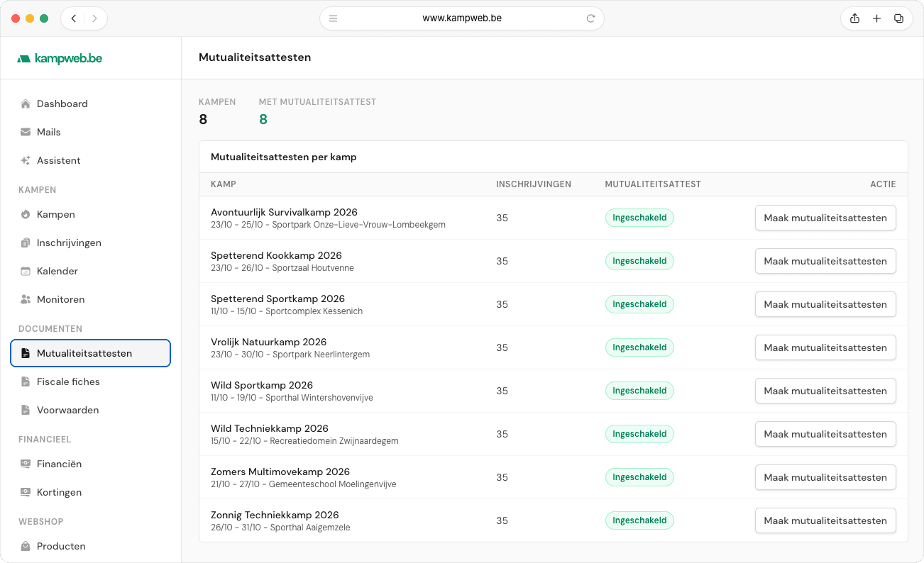Open the Voorwaarden document icon
Image resolution: width=924 pixels, height=563 pixels.
26,410
